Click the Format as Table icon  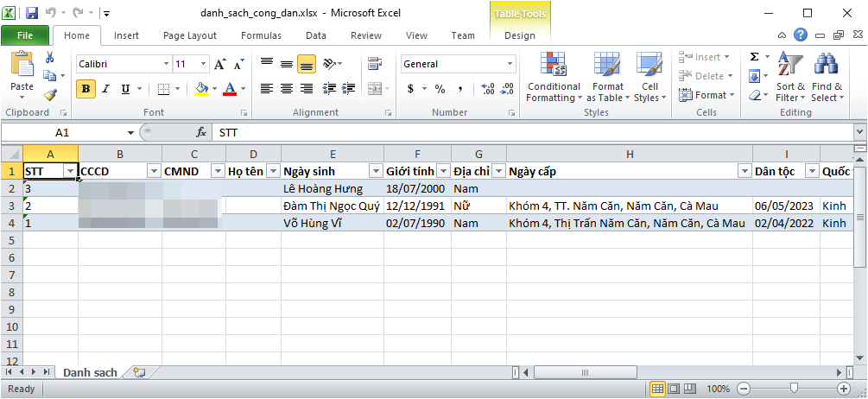[607, 78]
